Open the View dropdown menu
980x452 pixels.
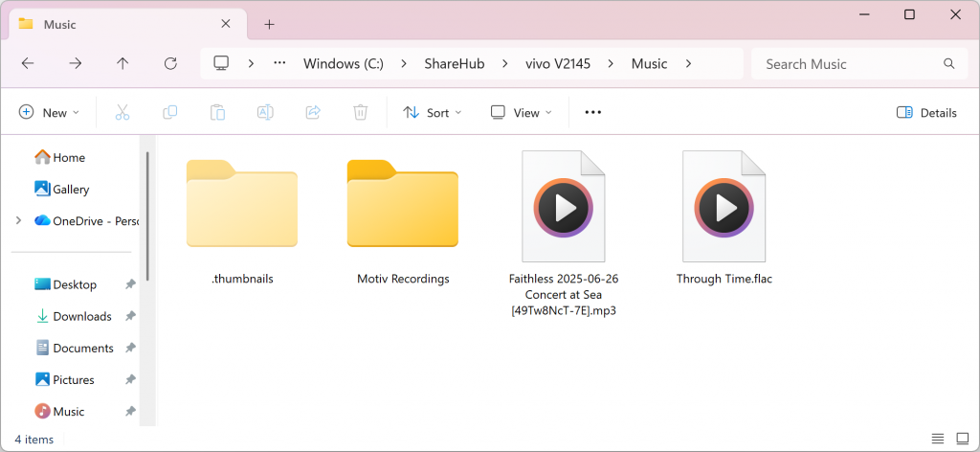click(x=522, y=112)
